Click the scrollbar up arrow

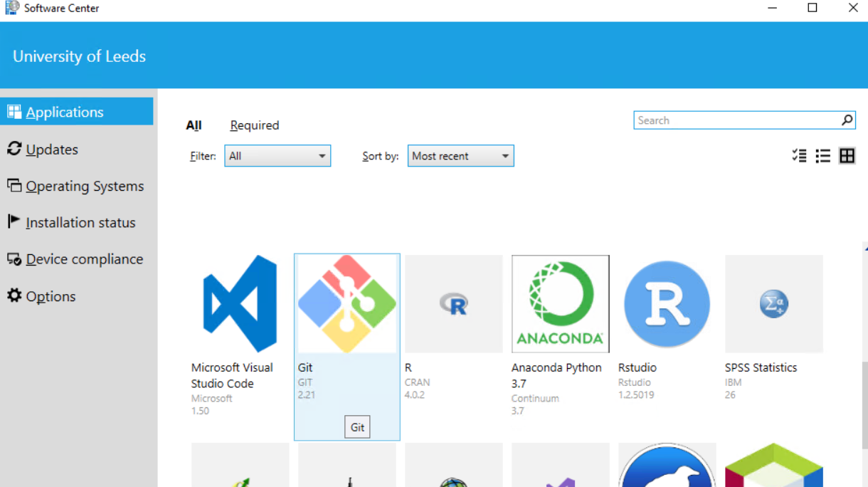coord(865,248)
